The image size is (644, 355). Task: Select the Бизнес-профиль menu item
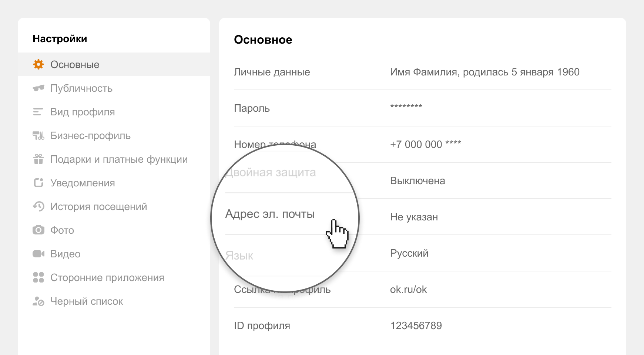point(114,135)
